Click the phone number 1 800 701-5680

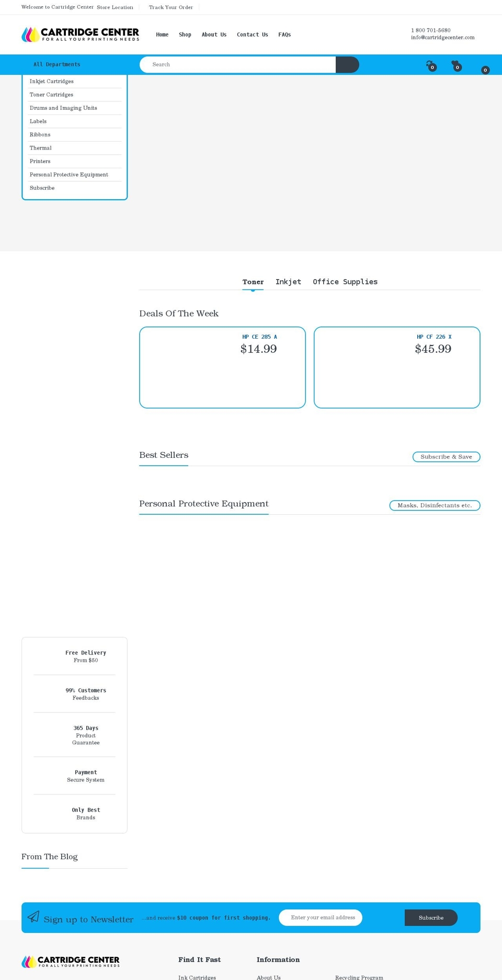430,30
